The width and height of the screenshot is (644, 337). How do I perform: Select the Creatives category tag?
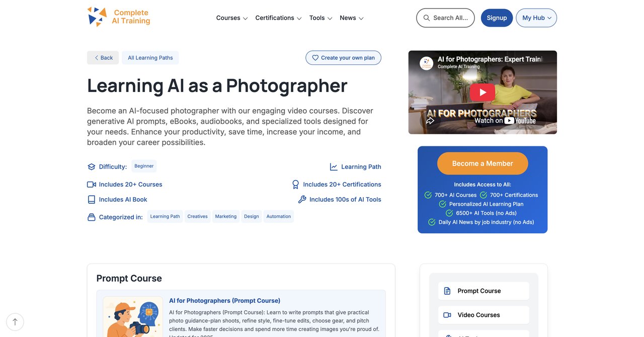[197, 216]
